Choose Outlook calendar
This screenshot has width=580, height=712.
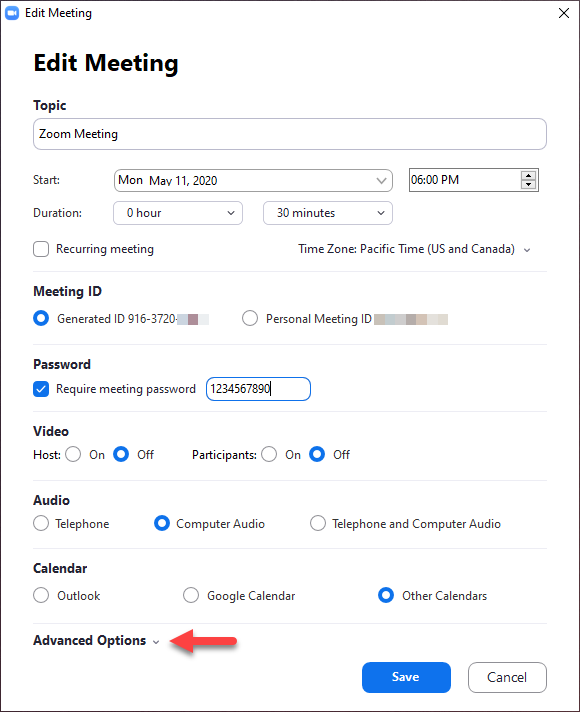tap(41, 595)
